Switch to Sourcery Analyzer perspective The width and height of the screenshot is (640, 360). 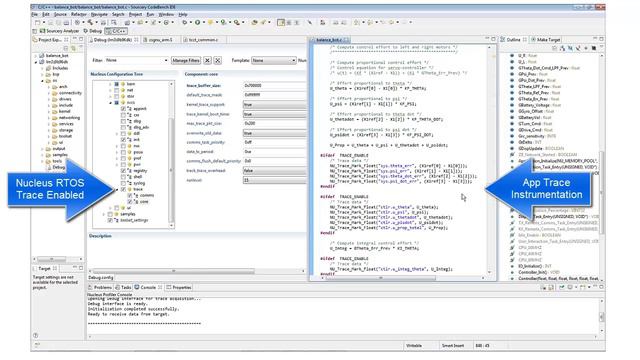point(60,31)
